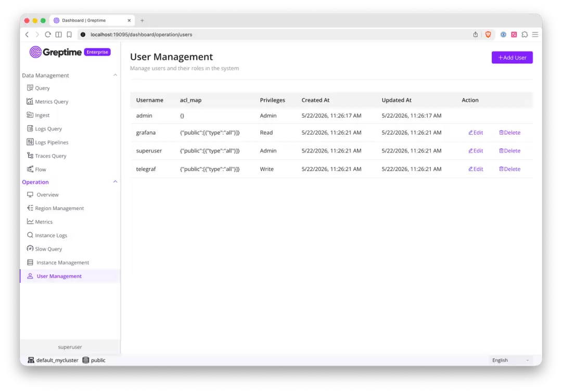This screenshot has width=562, height=392.
Task: Open Metrics Query chart icon
Action: pos(30,101)
